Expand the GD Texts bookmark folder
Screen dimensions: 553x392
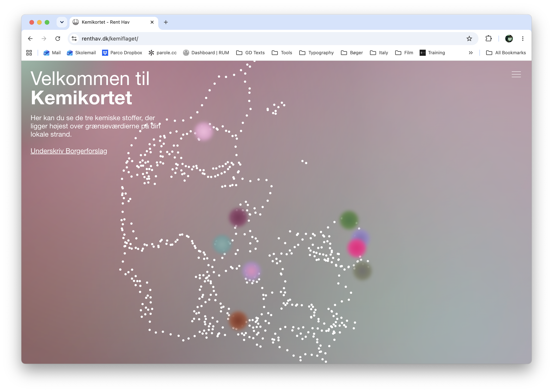pos(250,53)
